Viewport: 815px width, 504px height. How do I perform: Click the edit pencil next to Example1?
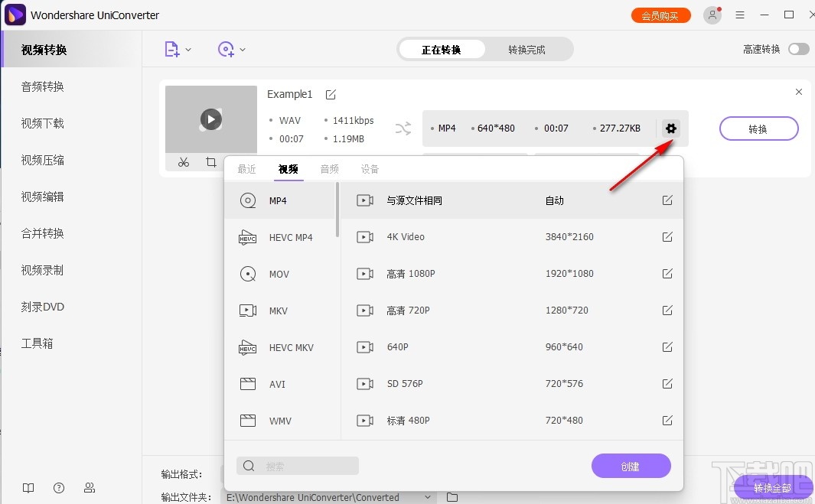331,94
